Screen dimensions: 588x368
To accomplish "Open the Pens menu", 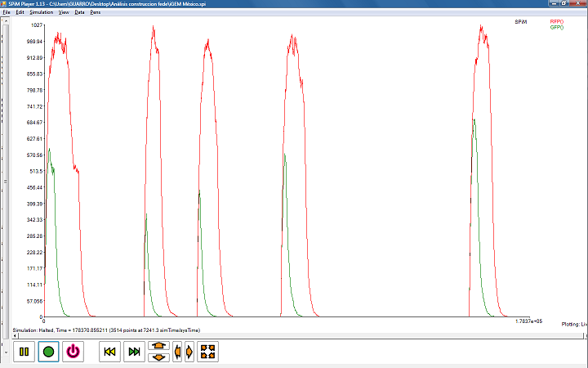I will (x=96, y=13).
